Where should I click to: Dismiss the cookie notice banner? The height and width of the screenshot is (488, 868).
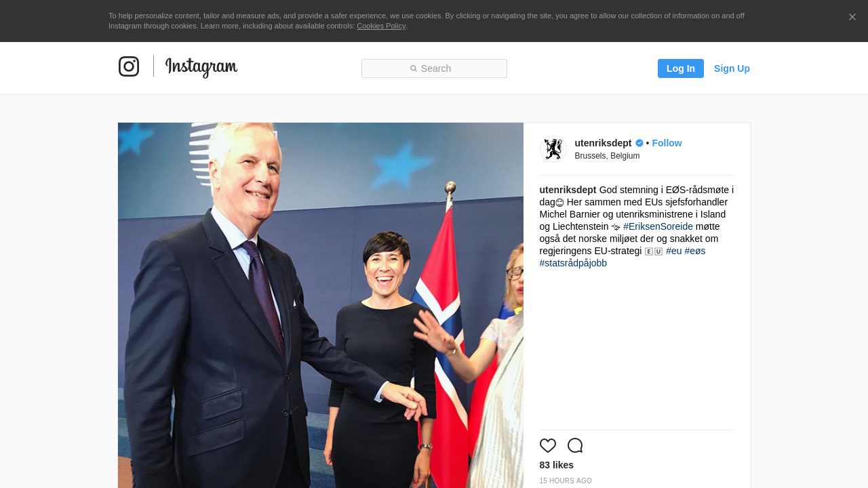pyautogui.click(x=852, y=17)
